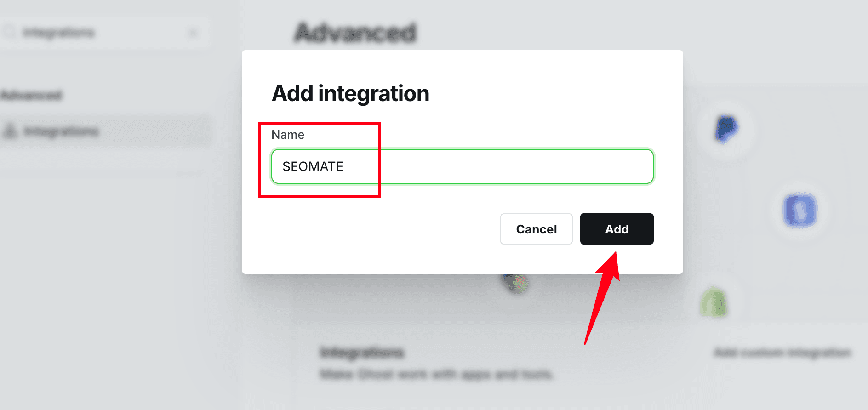868x410 pixels.
Task: Select the PayPal integration icon
Action: (x=725, y=129)
